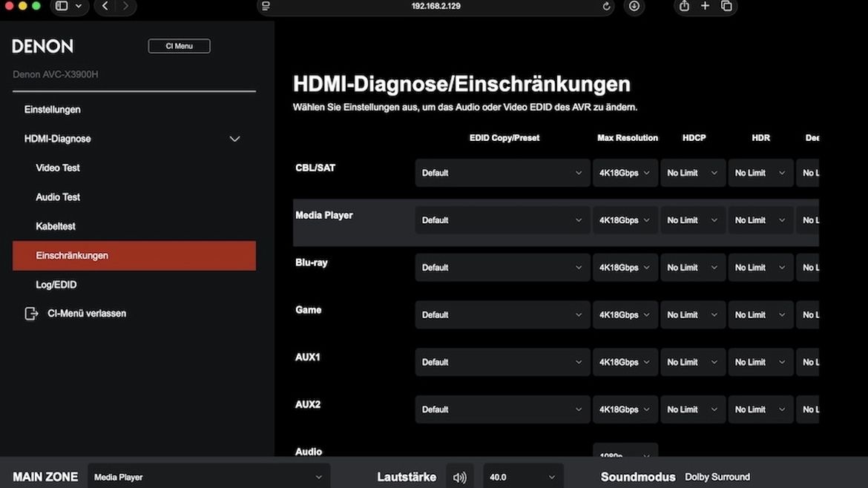The height and width of the screenshot is (488, 868).
Task: Open AUX2 EDID Copy/Preset dropdown
Action: [502, 409]
